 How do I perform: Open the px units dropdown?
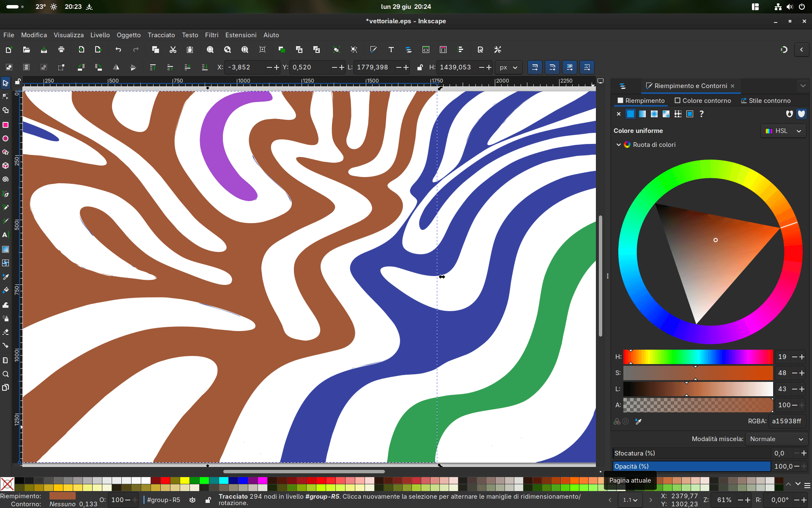[508, 67]
